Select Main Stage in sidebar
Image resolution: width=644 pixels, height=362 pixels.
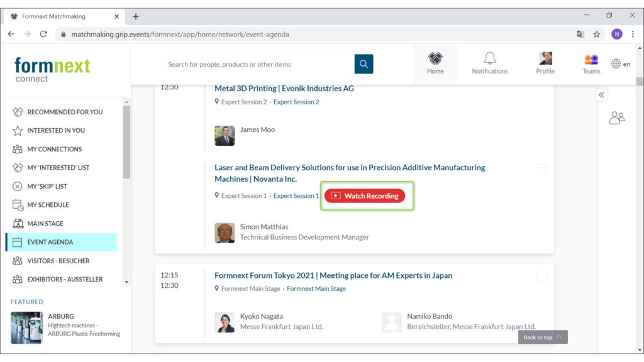tap(45, 224)
